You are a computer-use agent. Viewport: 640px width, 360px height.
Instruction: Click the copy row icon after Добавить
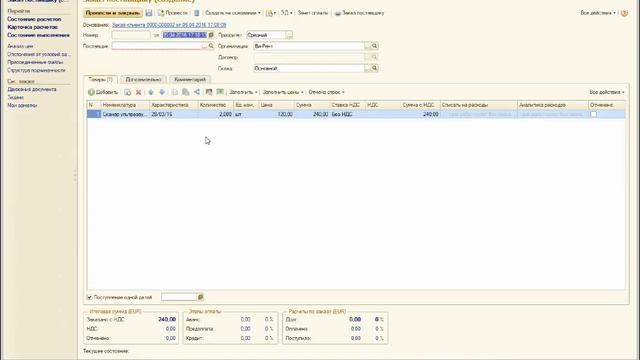point(127,92)
